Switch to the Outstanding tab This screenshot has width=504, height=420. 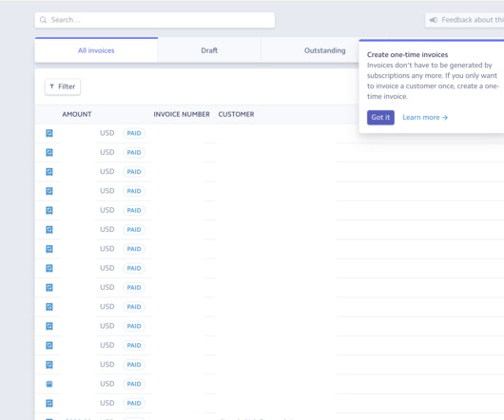point(324,50)
